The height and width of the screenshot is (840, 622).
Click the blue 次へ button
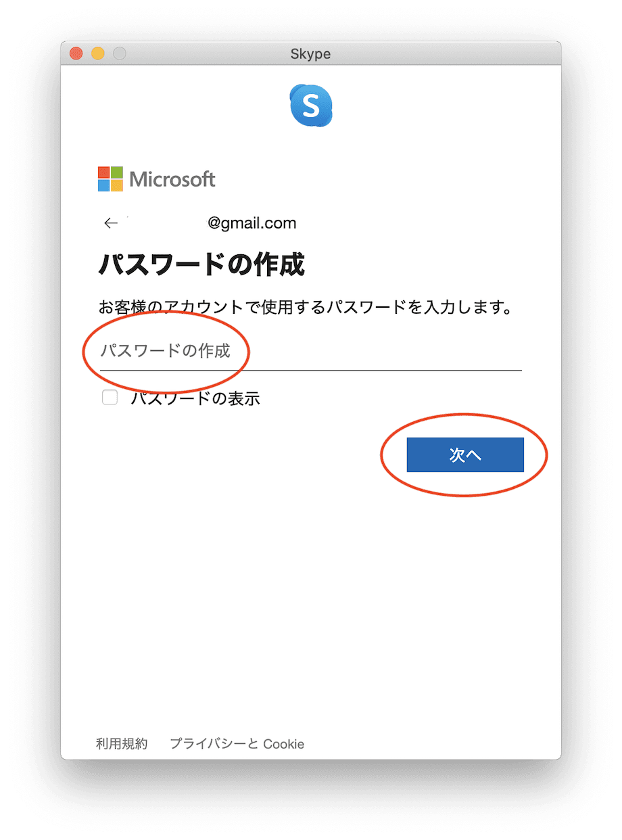465,454
